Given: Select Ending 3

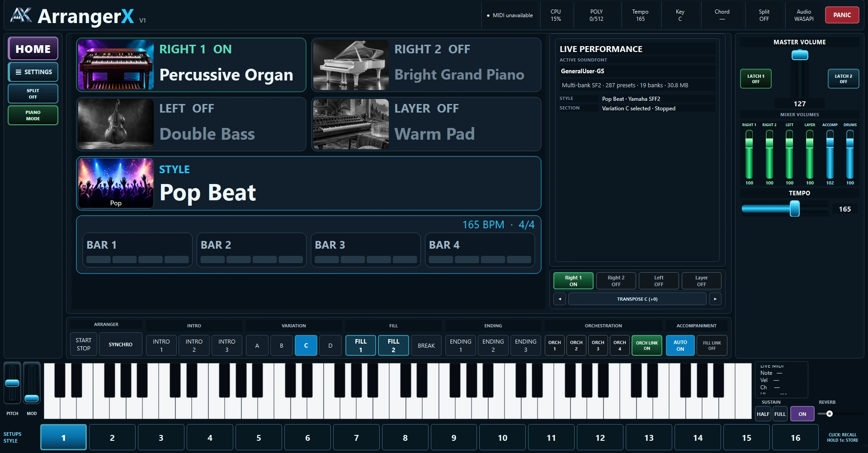Looking at the screenshot, I should (526, 345).
